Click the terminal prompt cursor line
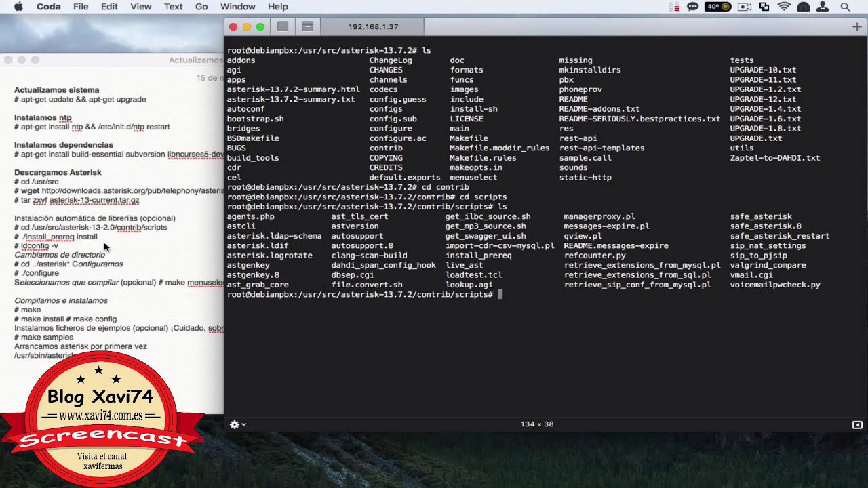868x488 pixels. coord(365,294)
